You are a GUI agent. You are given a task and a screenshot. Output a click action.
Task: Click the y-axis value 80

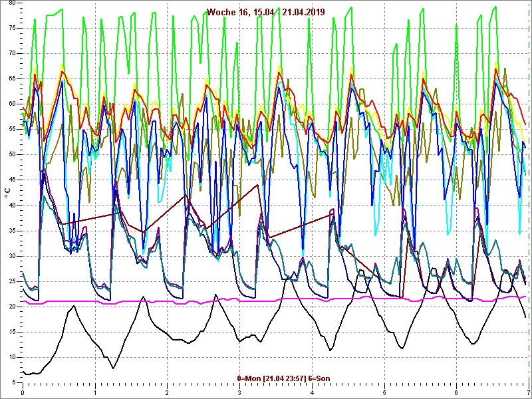tap(13, 3)
